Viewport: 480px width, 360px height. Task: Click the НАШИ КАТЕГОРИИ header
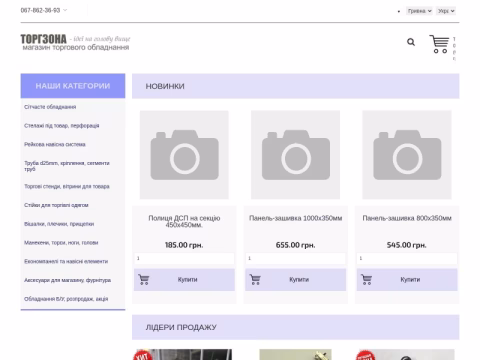point(73,86)
